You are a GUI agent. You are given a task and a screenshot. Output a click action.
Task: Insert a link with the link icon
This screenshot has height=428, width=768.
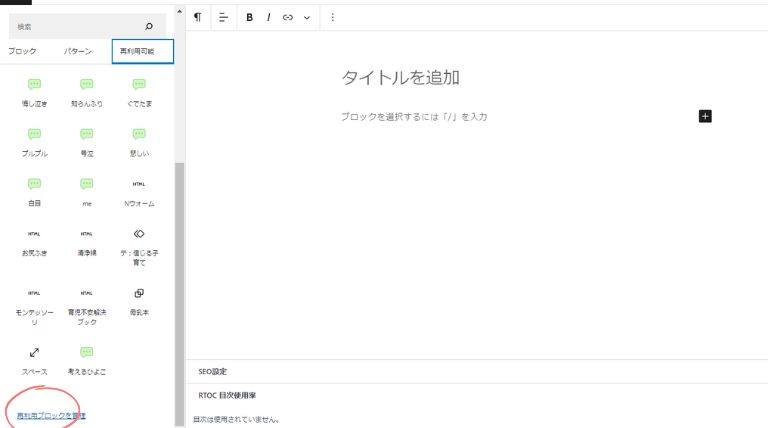pyautogui.click(x=288, y=17)
